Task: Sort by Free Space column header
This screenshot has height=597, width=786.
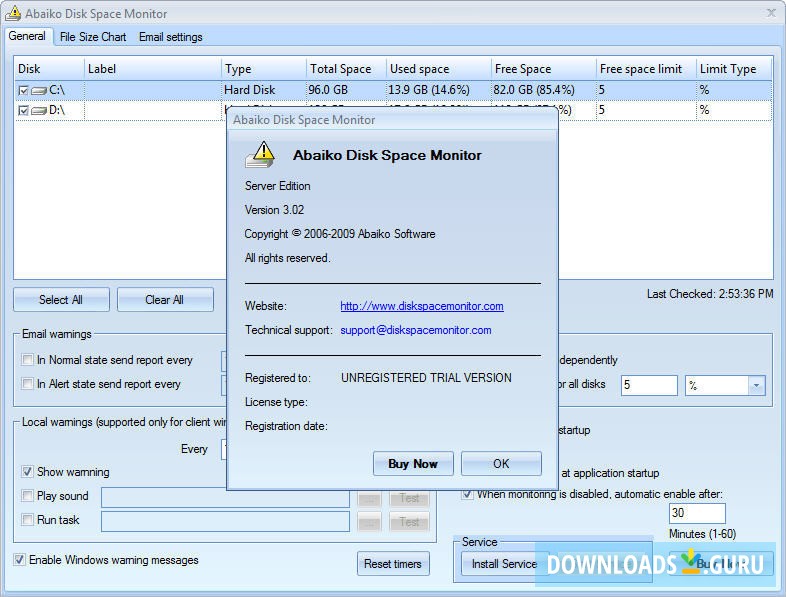Action: tap(543, 69)
